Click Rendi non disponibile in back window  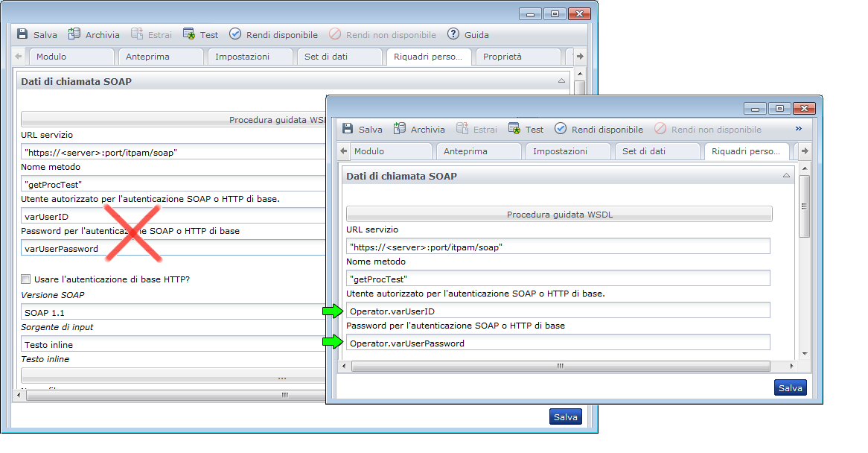tap(383, 34)
